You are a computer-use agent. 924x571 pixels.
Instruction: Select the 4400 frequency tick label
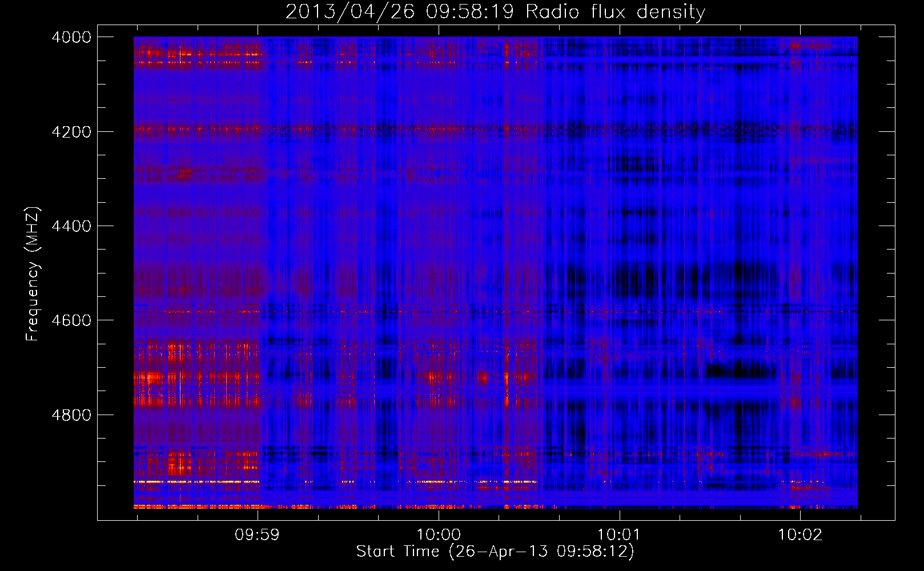71,226
